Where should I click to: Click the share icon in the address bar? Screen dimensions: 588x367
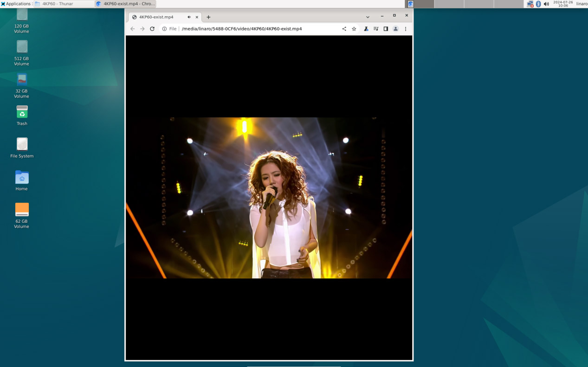[x=344, y=29]
